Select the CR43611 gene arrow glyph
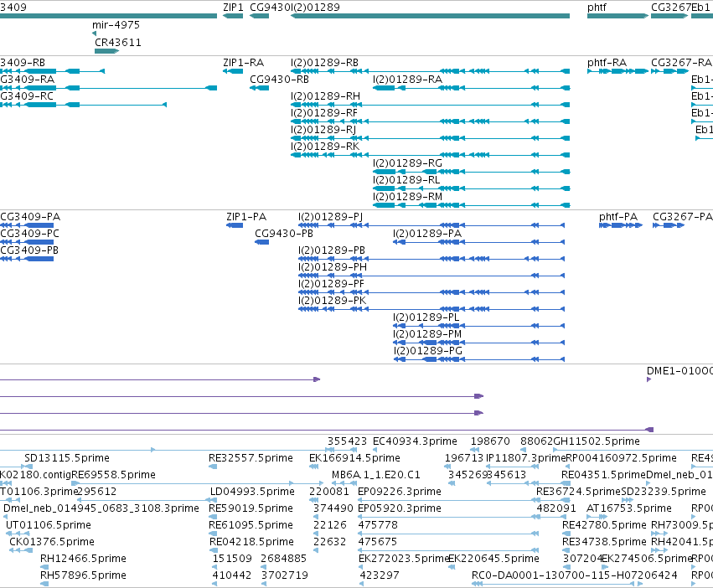Screen dimensions: 713x588 [107, 51]
